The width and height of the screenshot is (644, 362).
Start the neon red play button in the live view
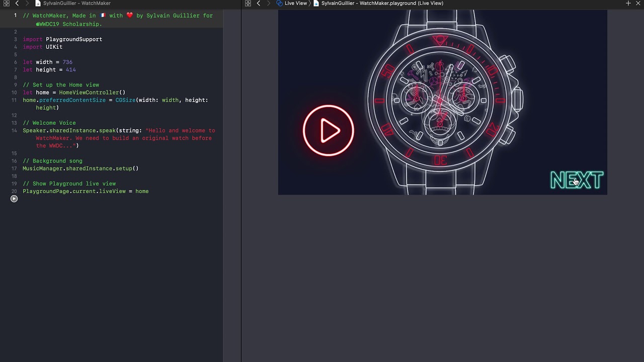coord(329,131)
